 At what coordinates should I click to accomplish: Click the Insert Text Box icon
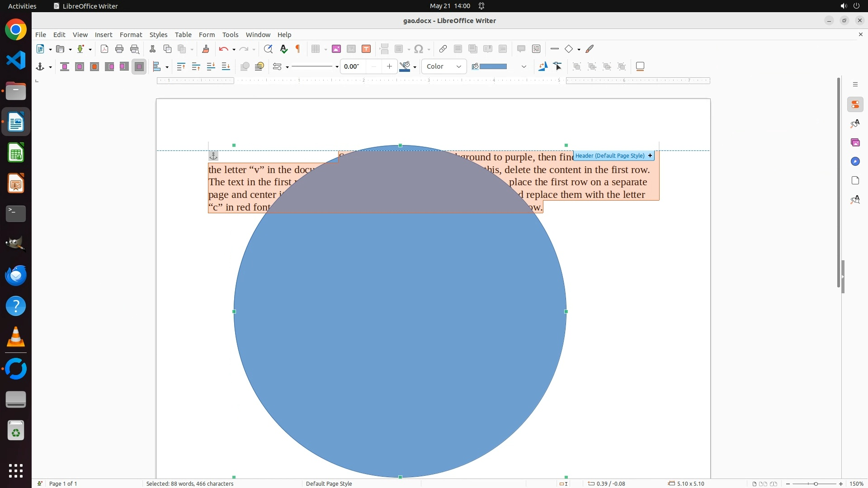[x=366, y=49]
